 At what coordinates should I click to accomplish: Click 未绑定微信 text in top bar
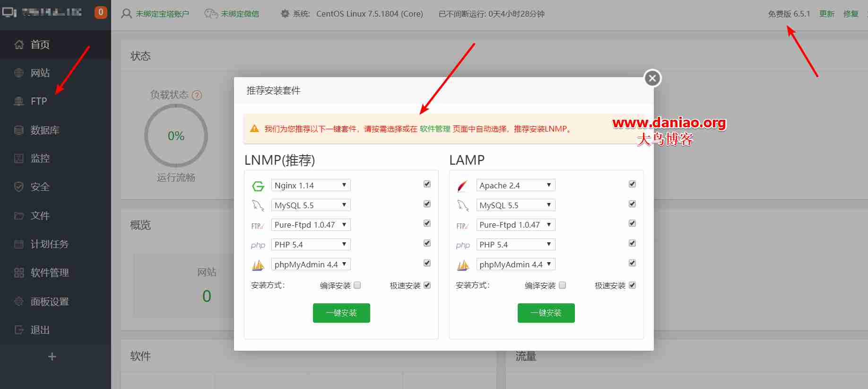(240, 14)
